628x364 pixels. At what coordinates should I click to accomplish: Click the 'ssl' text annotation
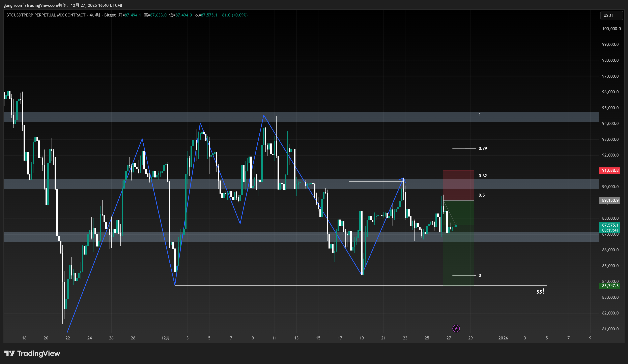540,291
